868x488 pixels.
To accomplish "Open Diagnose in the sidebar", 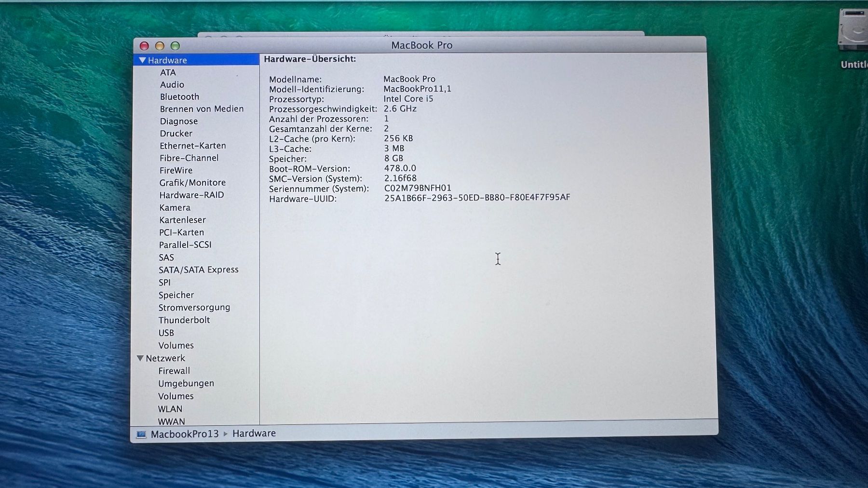I will (x=179, y=122).
